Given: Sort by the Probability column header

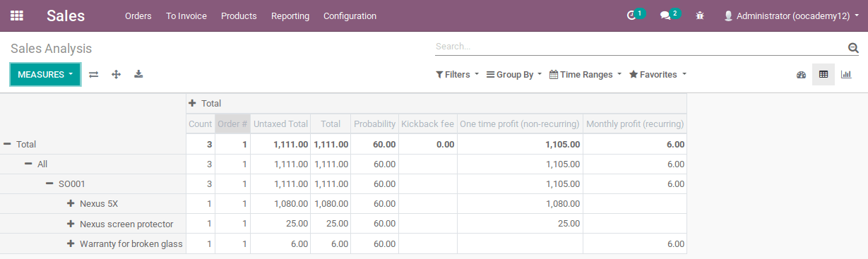Looking at the screenshot, I should point(375,124).
